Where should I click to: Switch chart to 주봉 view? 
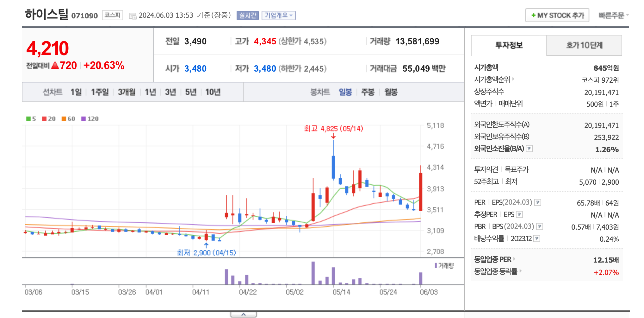coord(367,92)
